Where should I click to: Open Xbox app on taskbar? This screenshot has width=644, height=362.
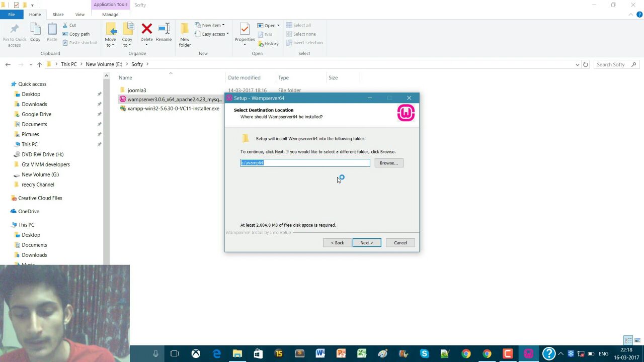(x=196, y=354)
